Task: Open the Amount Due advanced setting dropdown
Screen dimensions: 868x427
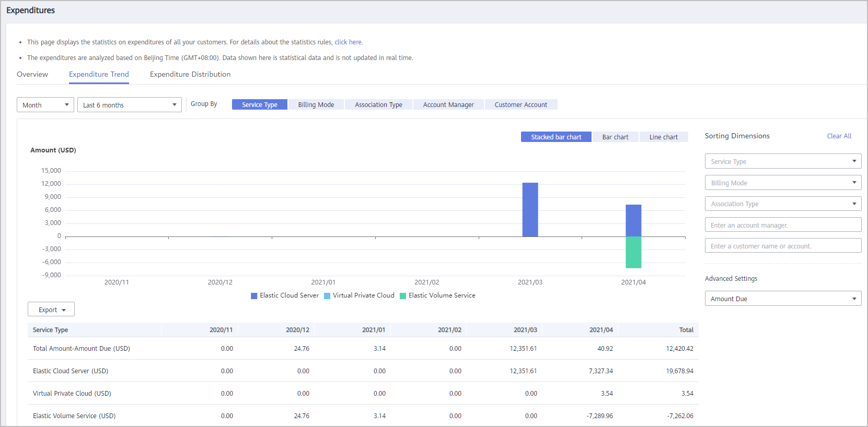Action: pyautogui.click(x=783, y=299)
